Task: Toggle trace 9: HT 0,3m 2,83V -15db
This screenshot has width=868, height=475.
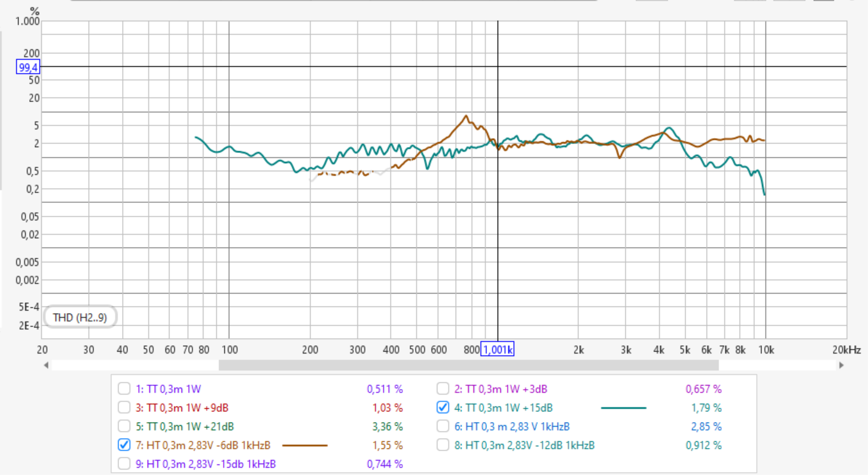Action: pos(124,464)
